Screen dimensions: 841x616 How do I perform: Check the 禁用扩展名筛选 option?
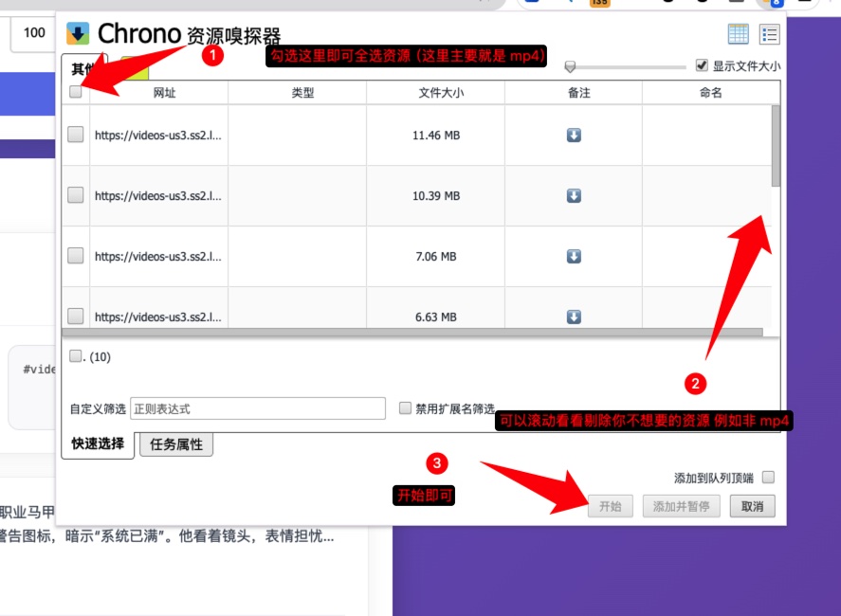(x=405, y=408)
